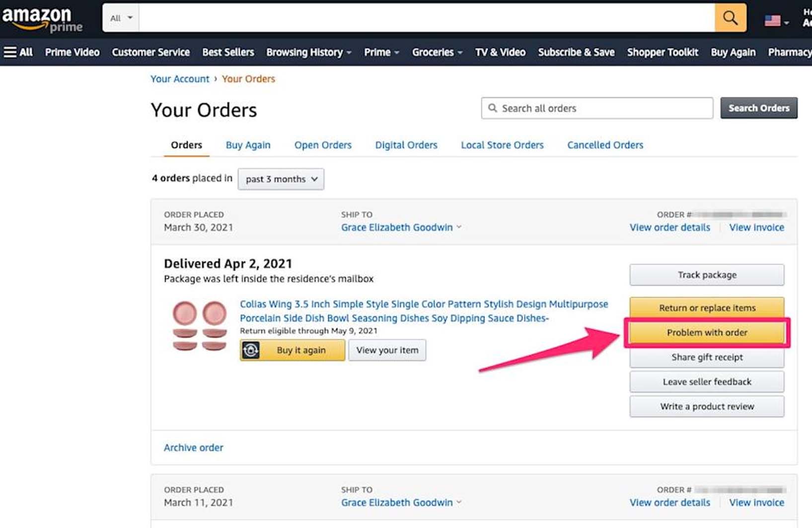This screenshot has height=528, width=812.
Task: Click the Track package button
Action: [x=707, y=275]
